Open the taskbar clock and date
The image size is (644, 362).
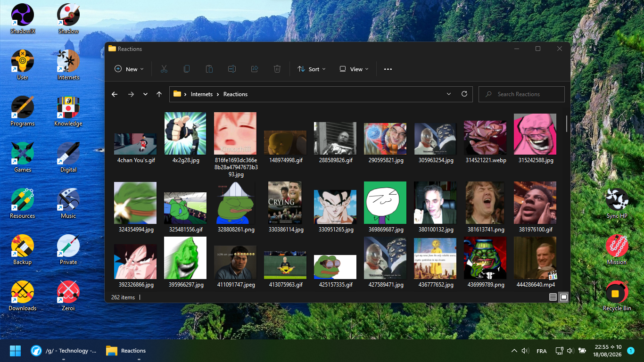[608, 351]
